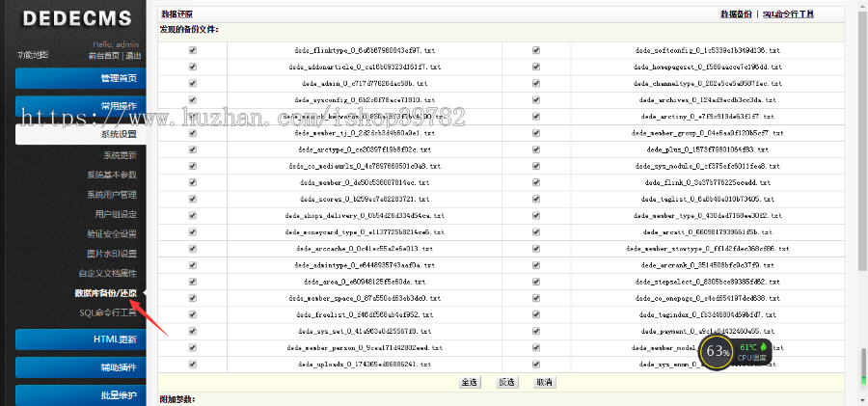
Task: Expand the 辅助插件 sidebar section
Action: point(81,367)
